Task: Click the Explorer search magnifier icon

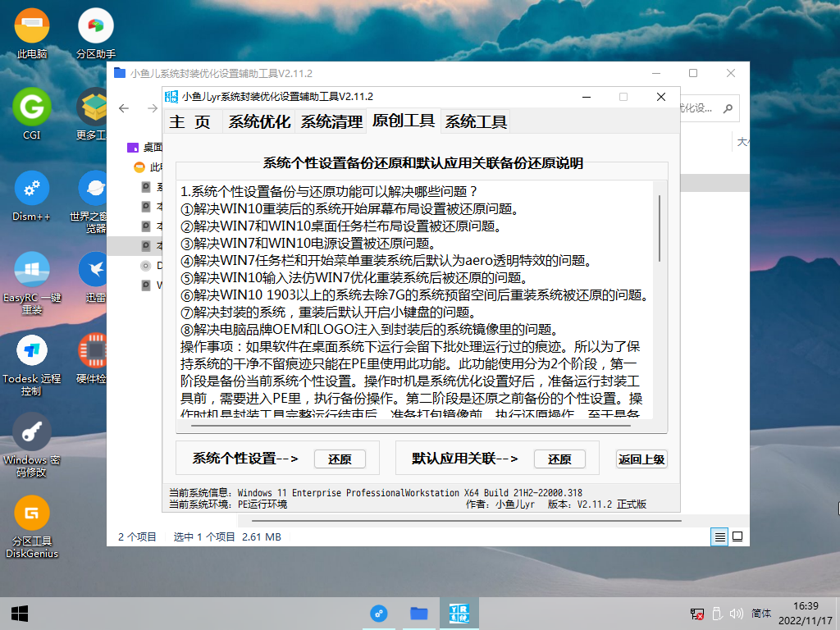Action: pos(728,109)
